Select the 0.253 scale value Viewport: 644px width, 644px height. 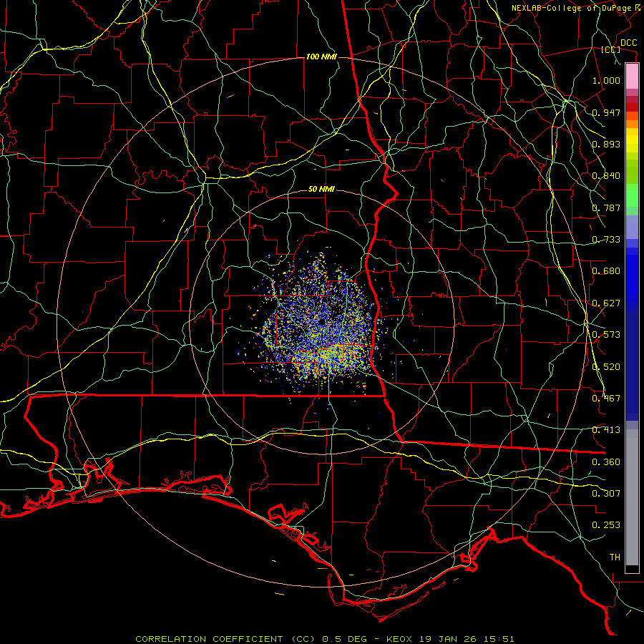(606, 525)
